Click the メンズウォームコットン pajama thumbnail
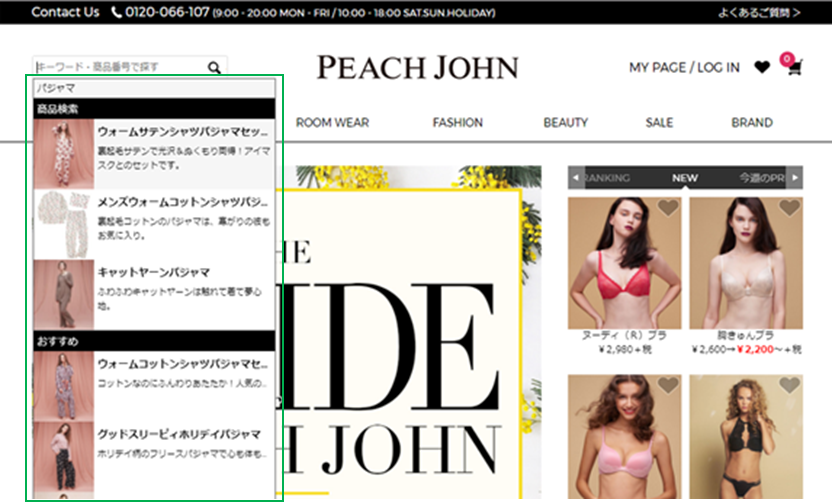The image size is (832, 502). coord(64,224)
